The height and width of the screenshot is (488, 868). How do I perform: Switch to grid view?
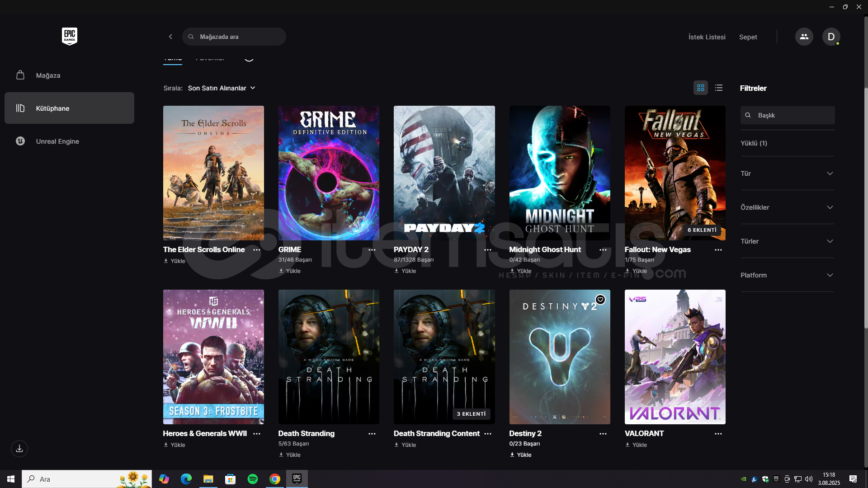701,88
